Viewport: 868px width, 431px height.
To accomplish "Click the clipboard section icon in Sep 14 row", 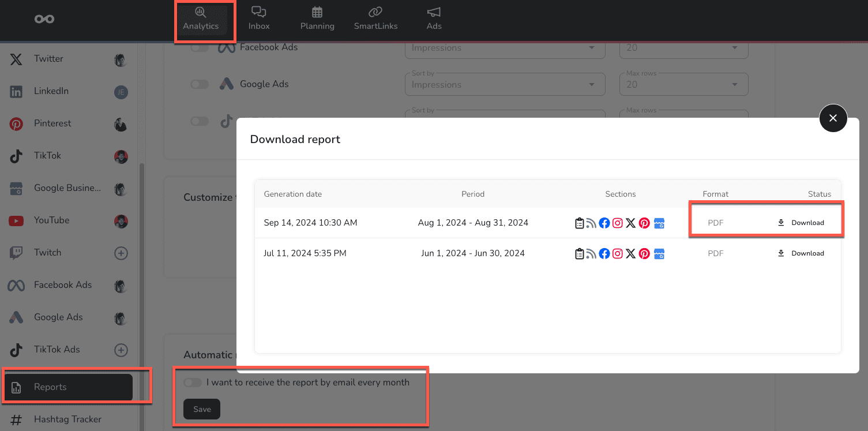I will click(x=580, y=223).
